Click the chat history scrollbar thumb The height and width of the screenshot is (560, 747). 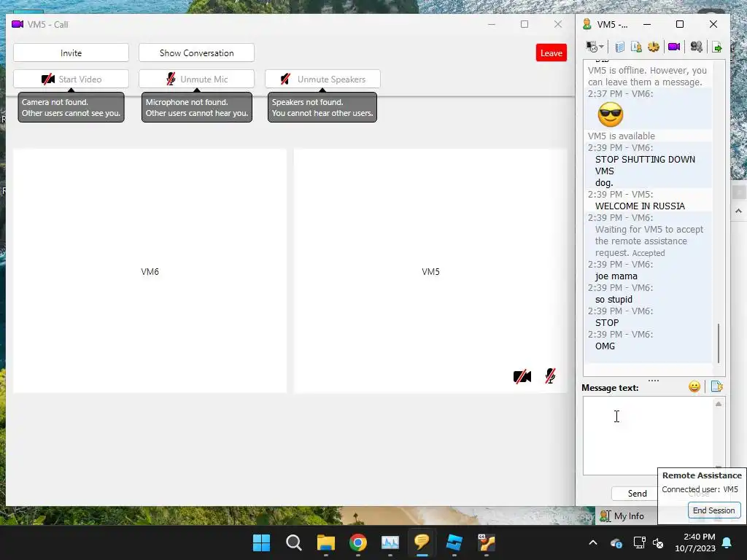pyautogui.click(x=719, y=343)
